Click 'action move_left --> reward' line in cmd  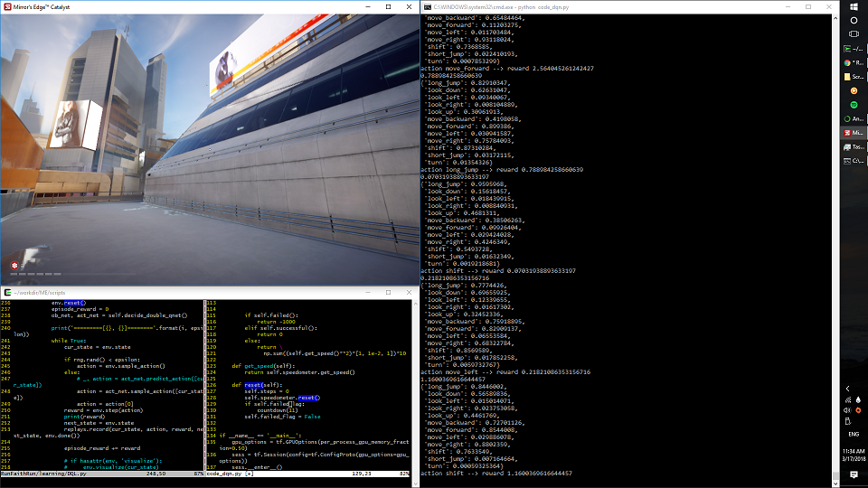click(505, 372)
